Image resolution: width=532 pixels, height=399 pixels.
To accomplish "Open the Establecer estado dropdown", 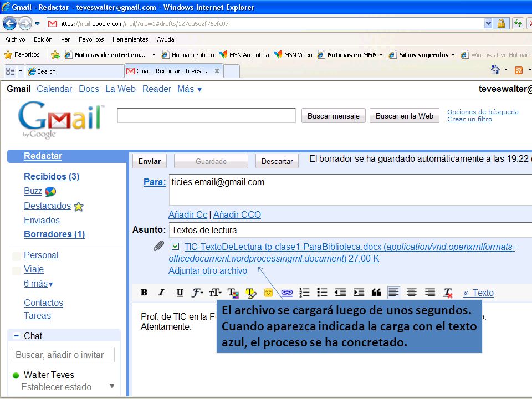I will point(112,386).
